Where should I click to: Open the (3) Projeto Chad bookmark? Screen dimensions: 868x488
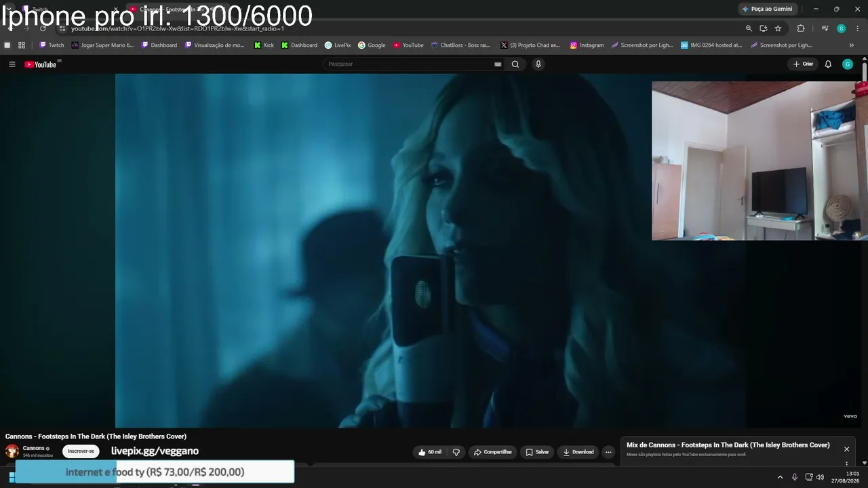530,45
